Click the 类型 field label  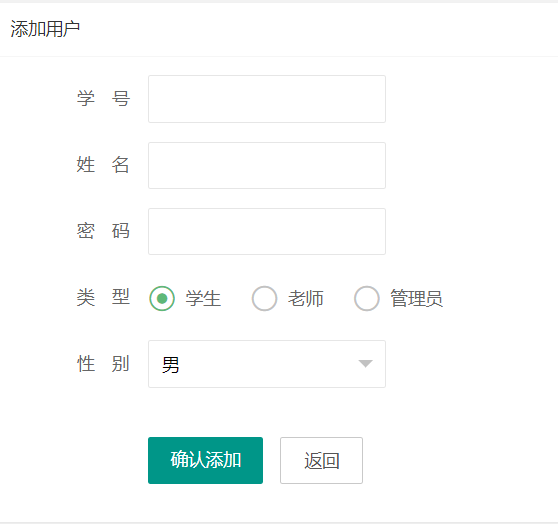(x=103, y=297)
